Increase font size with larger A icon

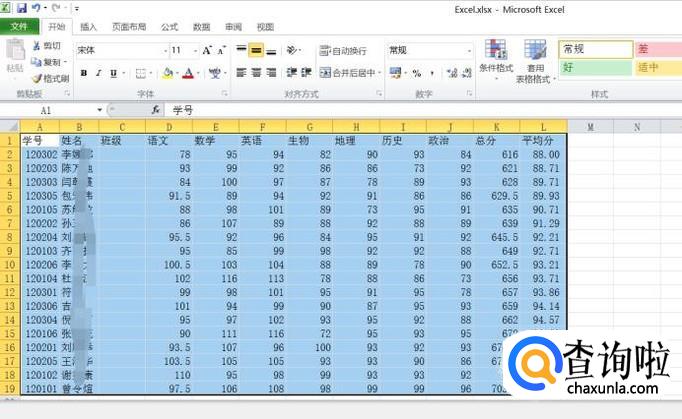pos(207,50)
